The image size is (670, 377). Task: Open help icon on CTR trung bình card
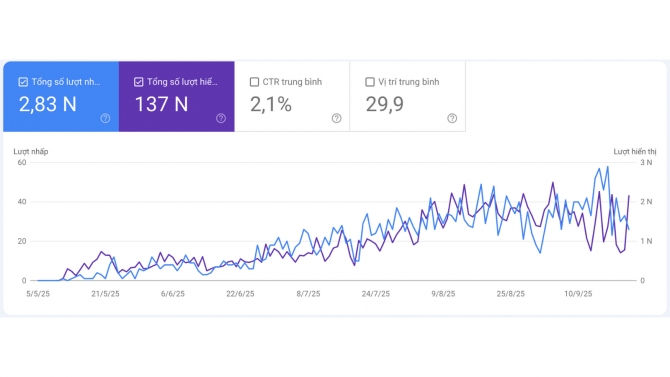[337, 118]
